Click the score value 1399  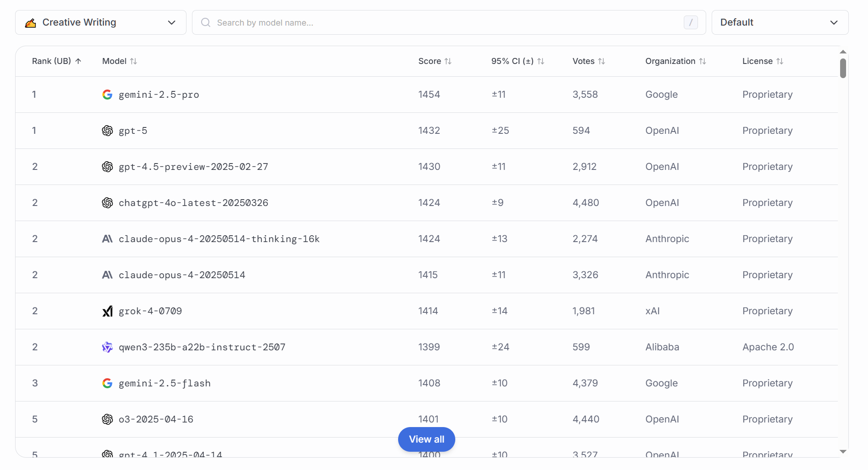point(429,347)
